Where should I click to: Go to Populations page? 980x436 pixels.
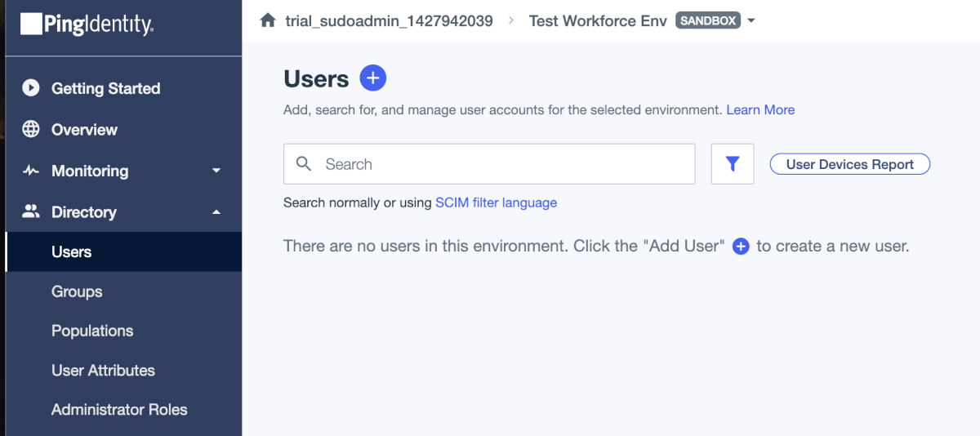click(92, 331)
